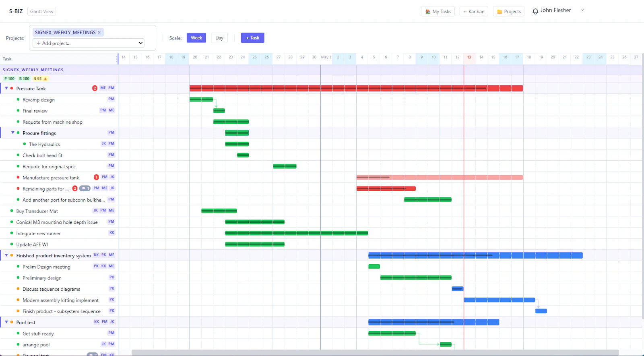This screenshot has width=644, height=356.
Task: Click ME tag on Pressure Tank row
Action: coord(103,88)
